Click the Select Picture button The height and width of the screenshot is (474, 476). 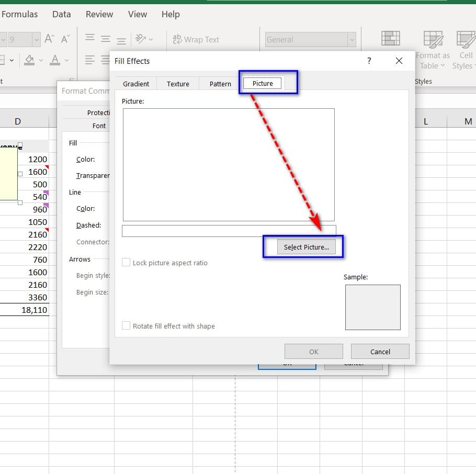307,247
